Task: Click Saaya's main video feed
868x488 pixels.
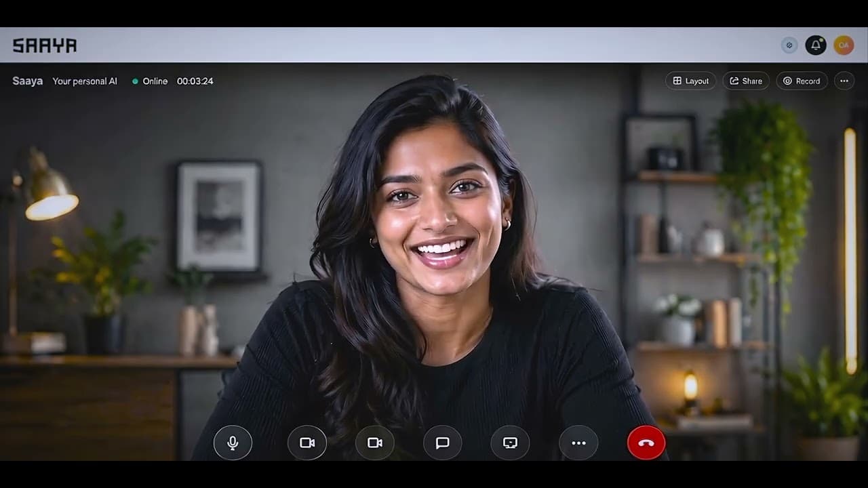Action: [434, 258]
